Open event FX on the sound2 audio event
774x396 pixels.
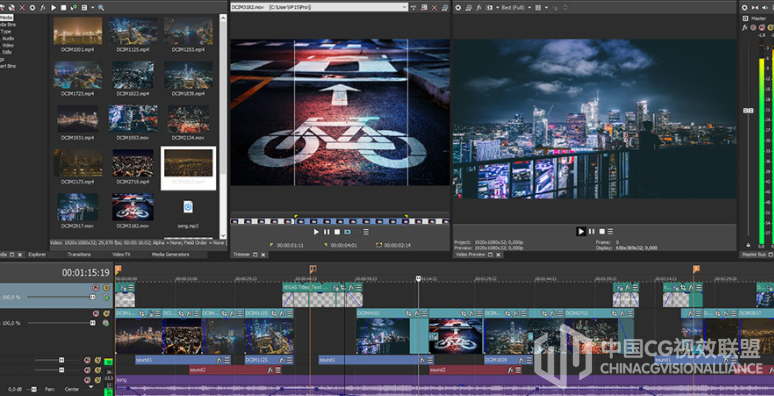(271, 369)
